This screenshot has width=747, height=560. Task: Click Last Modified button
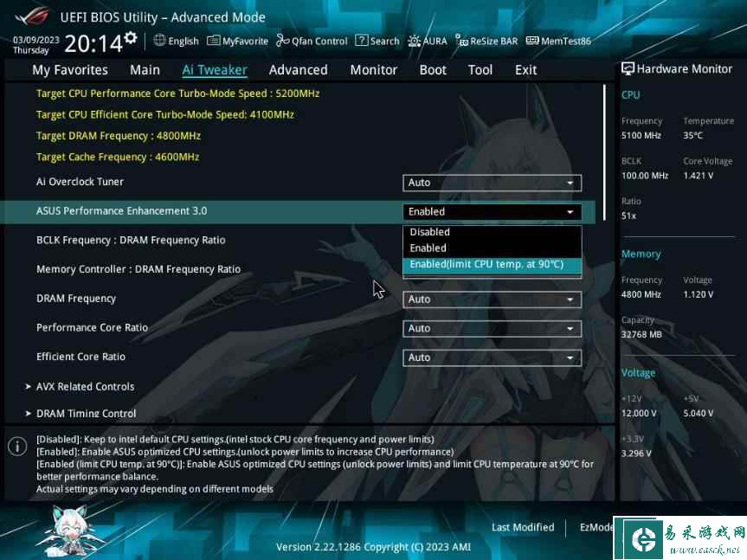point(523,527)
